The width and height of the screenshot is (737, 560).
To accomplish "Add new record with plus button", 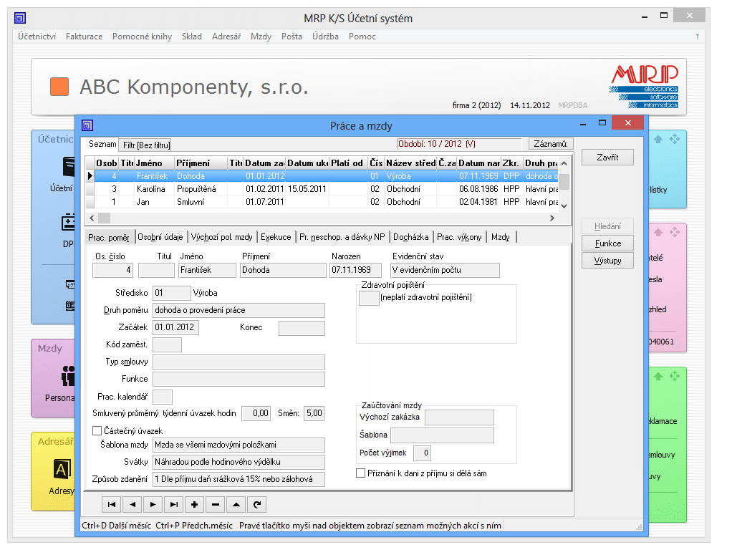I will [195, 505].
